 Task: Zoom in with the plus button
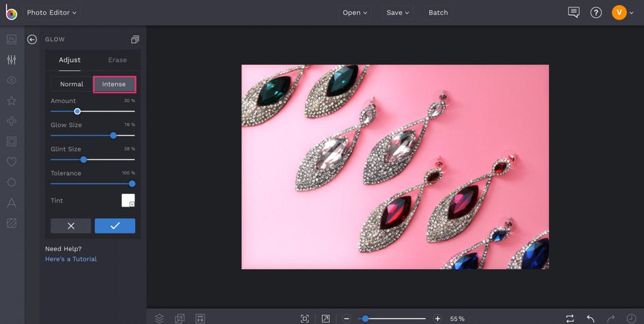tap(437, 319)
